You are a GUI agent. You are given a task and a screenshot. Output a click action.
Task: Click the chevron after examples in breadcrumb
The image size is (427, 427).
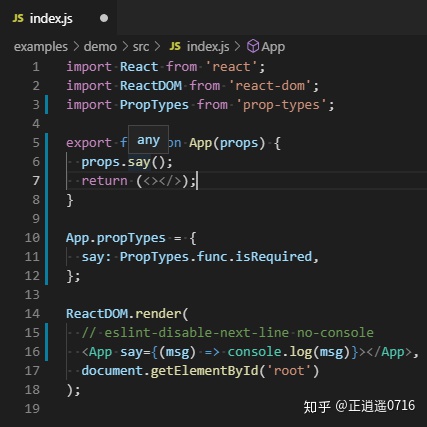[76, 47]
